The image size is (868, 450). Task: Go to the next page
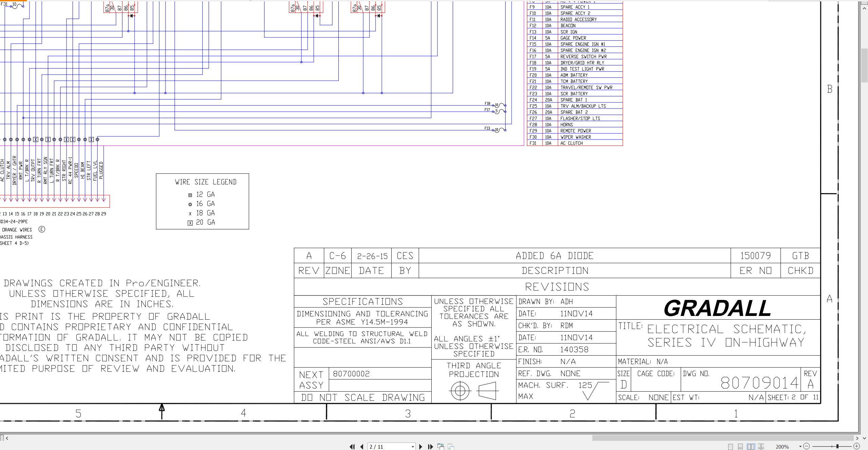coord(420,447)
